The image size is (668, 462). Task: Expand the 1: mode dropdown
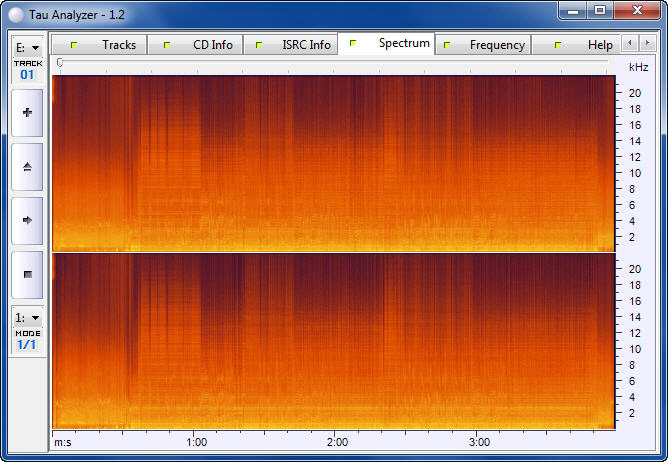pyautogui.click(x=27, y=317)
